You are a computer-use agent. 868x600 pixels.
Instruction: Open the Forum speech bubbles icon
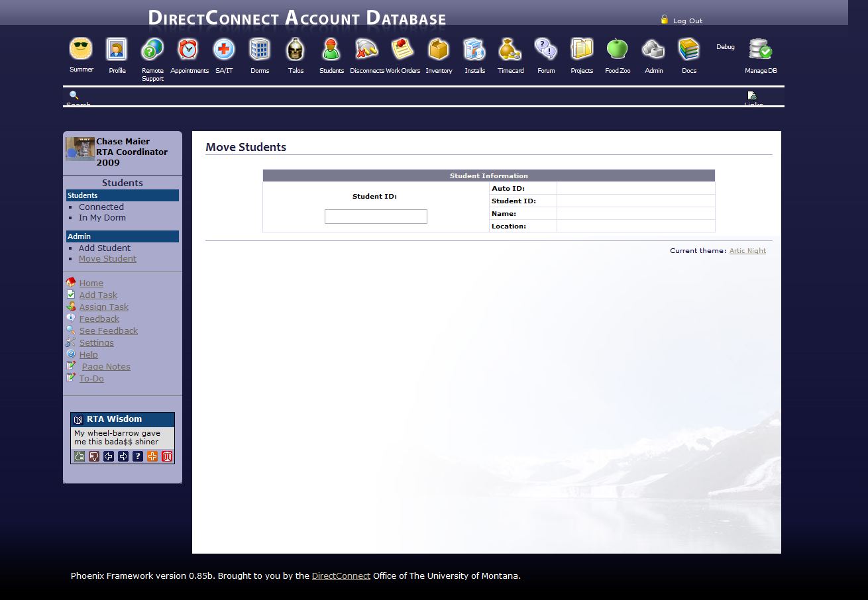(x=546, y=49)
